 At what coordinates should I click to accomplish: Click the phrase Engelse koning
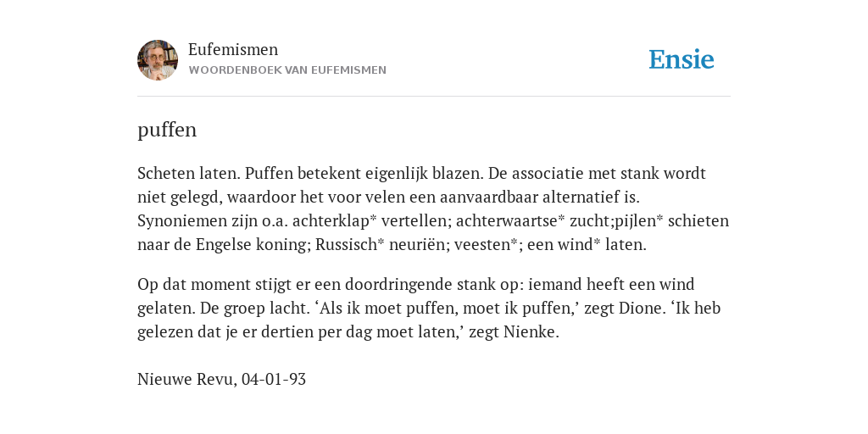coord(253,245)
